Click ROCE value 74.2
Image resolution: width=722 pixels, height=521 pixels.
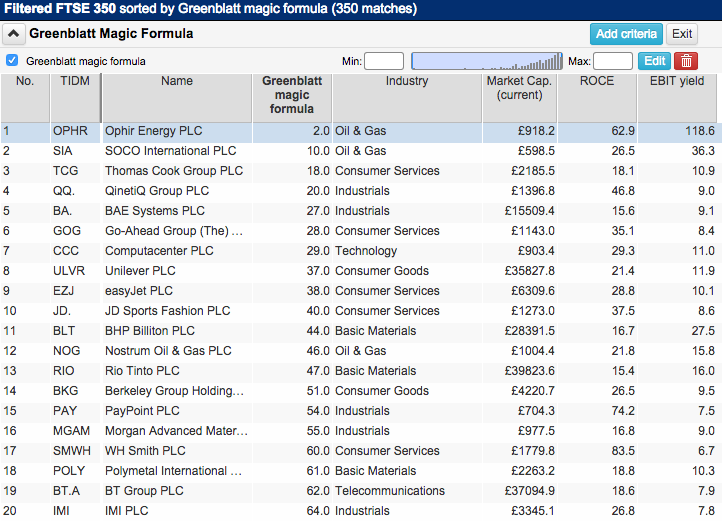[x=623, y=411]
